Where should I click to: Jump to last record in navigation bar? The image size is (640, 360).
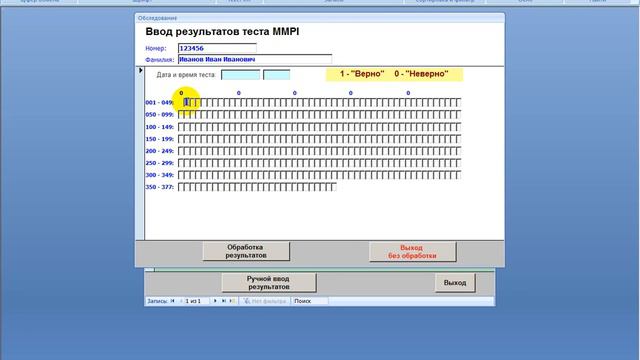pos(224,301)
